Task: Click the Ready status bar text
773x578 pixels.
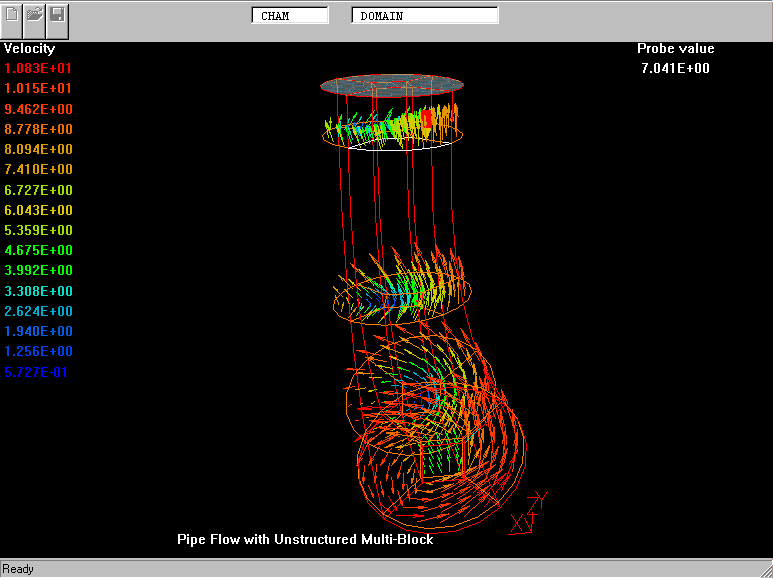Action: pos(18,569)
